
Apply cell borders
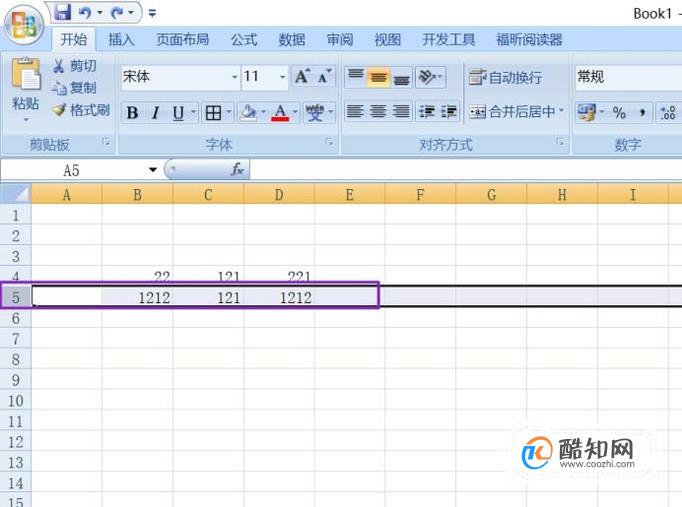pyautogui.click(x=213, y=113)
